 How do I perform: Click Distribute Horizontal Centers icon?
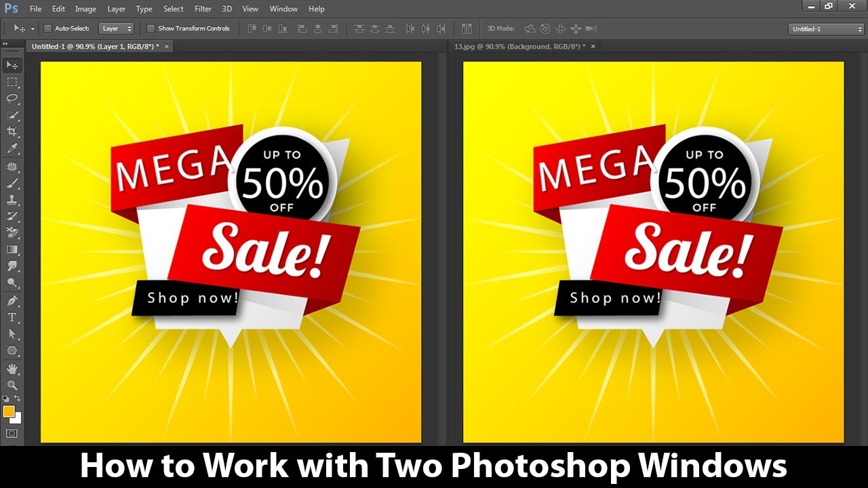click(x=426, y=28)
